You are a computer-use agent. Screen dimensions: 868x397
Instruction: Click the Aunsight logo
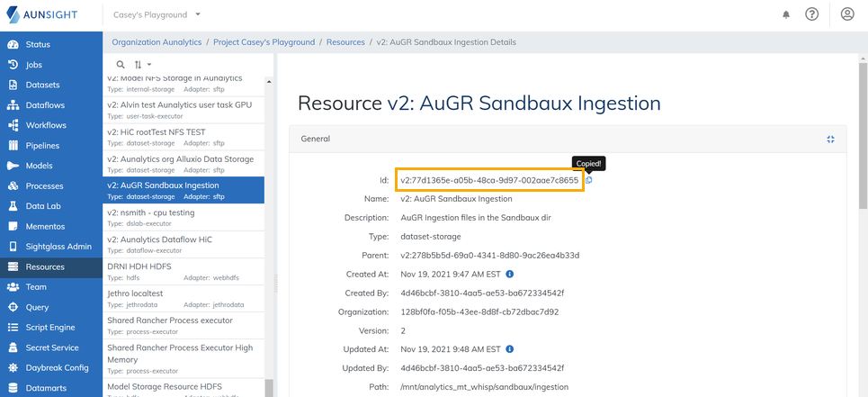coord(44,14)
